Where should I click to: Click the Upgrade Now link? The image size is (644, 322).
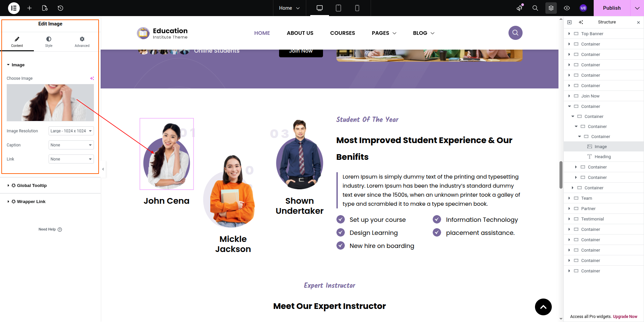coord(625,317)
